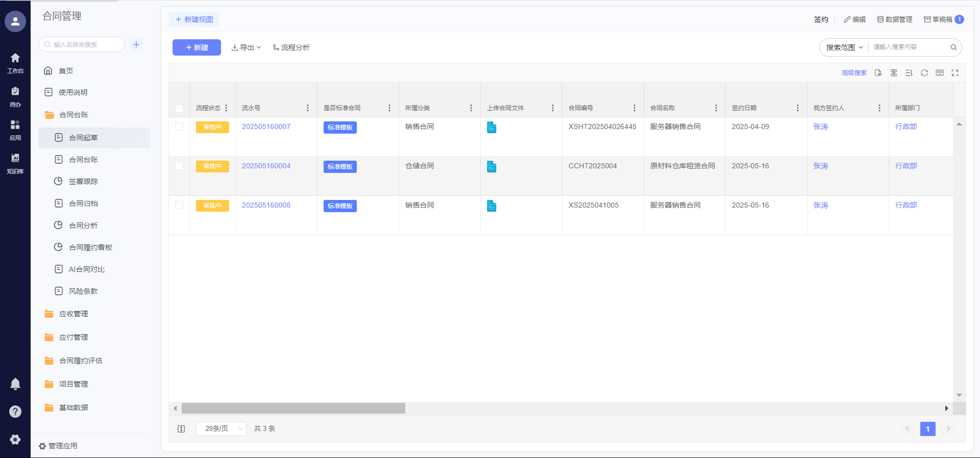980x458 pixels.
Task: Check the row for 202505160004
Action: pos(179,166)
